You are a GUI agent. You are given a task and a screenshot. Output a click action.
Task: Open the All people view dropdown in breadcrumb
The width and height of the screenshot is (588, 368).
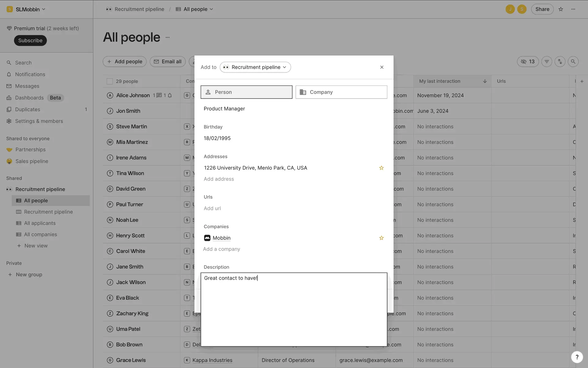(x=195, y=9)
